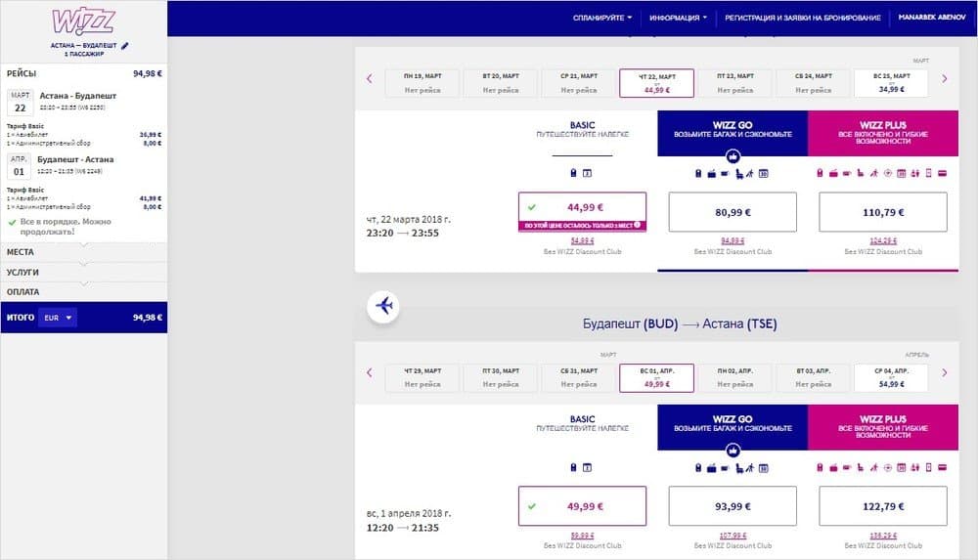Select outbound WIZZ PLUS fare 110,79 €

click(x=883, y=212)
